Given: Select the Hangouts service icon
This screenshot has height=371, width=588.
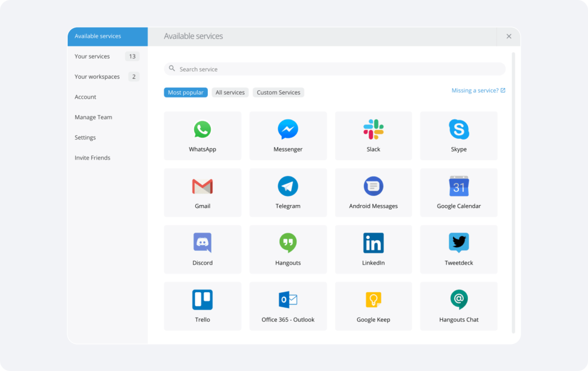Looking at the screenshot, I should [x=288, y=243].
